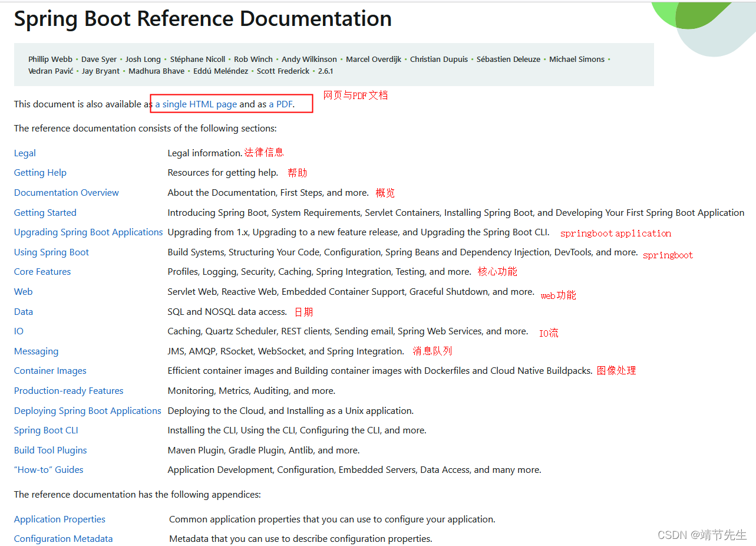Image resolution: width=756 pixels, height=546 pixels.
Task: Open the IO section link
Action: [19, 331]
